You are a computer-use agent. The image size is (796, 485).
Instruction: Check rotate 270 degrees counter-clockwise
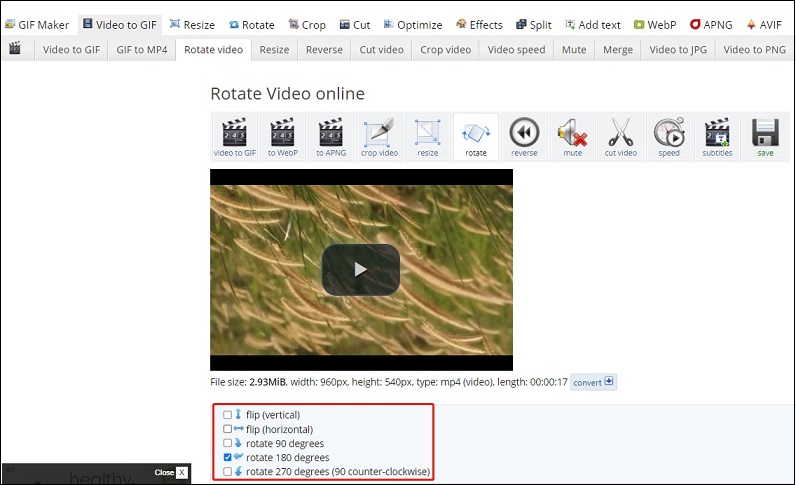[228, 471]
